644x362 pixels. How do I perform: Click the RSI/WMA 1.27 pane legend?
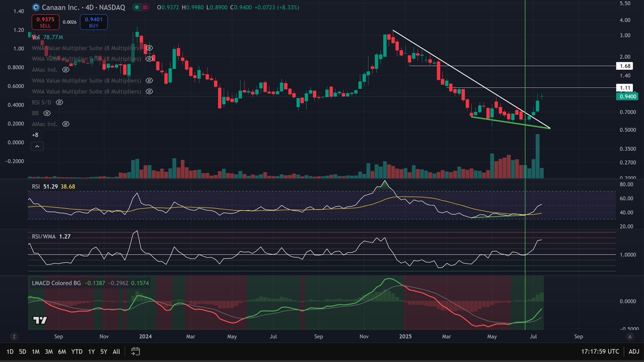coord(51,235)
